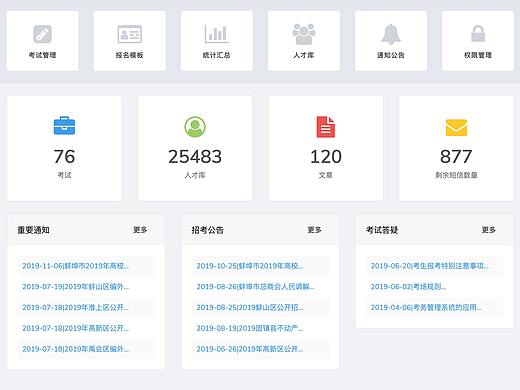Open 人才库 people group icon
The width and height of the screenshot is (520, 390).
304,34
